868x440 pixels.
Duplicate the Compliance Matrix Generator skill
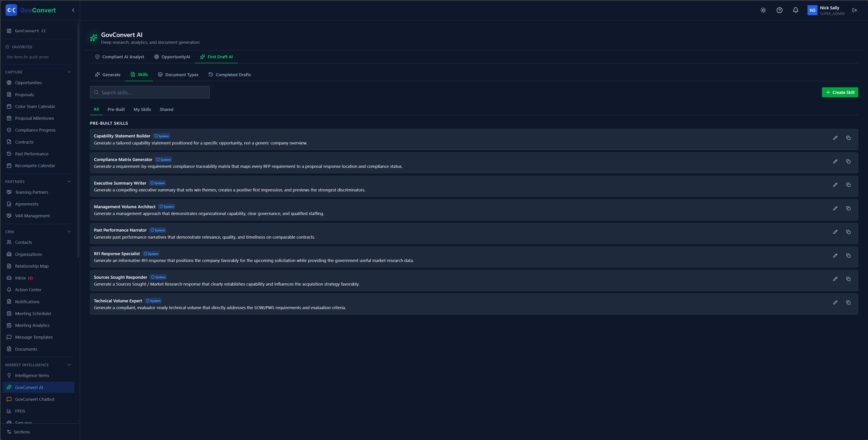coord(849,161)
